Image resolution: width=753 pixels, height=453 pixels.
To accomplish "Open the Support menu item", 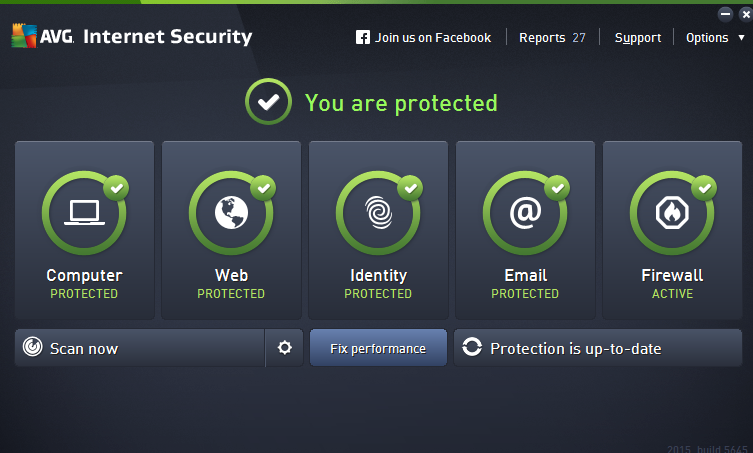I will [638, 38].
